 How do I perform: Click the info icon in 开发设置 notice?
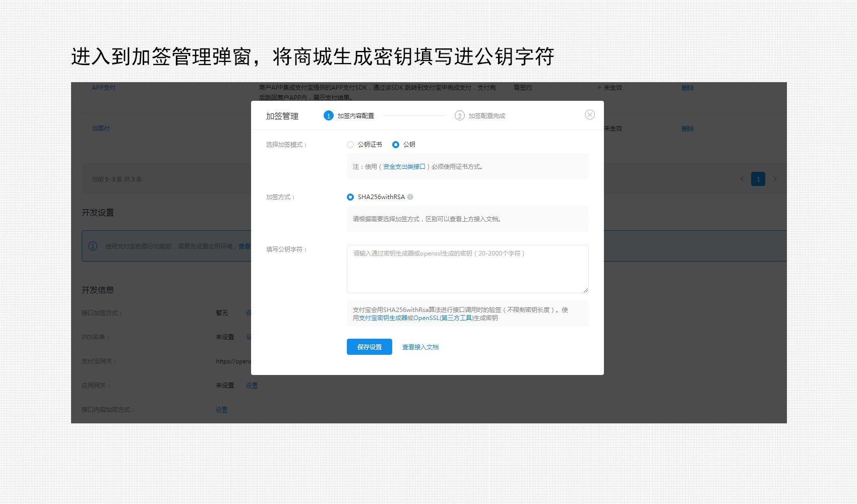point(93,246)
